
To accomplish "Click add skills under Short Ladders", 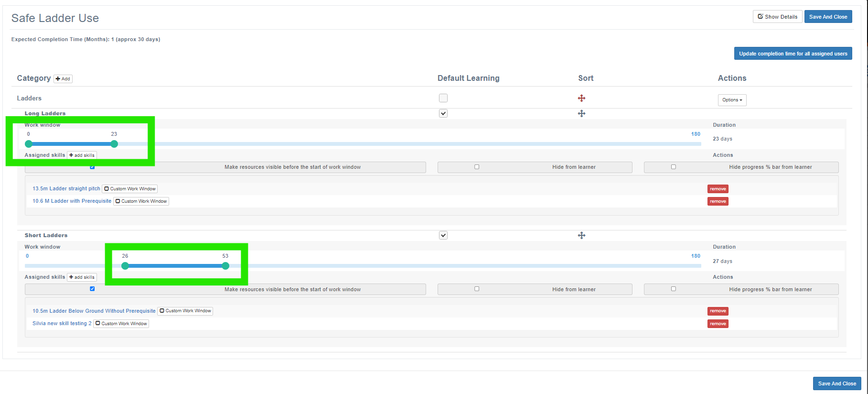I will (82, 277).
